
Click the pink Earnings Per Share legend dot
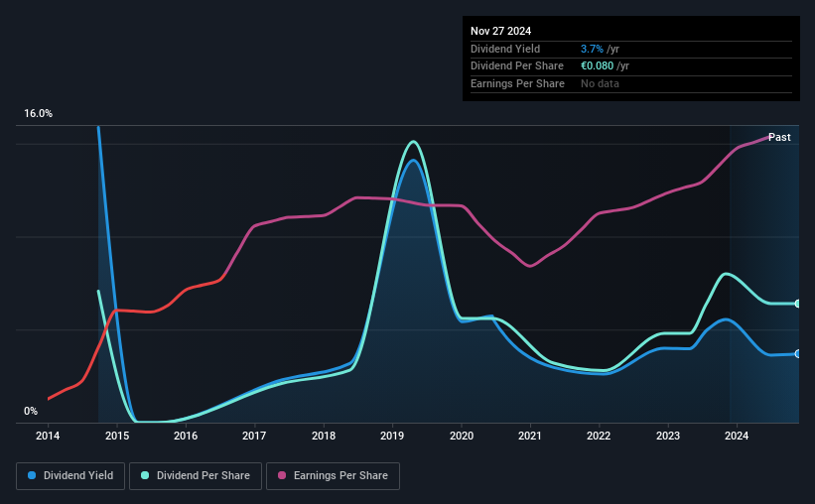coord(282,475)
